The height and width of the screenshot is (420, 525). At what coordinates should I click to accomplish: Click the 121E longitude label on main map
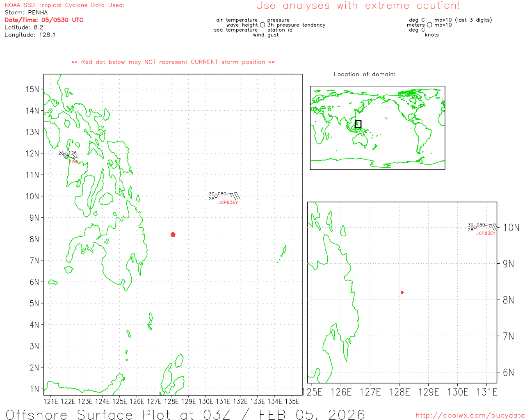(x=51, y=401)
